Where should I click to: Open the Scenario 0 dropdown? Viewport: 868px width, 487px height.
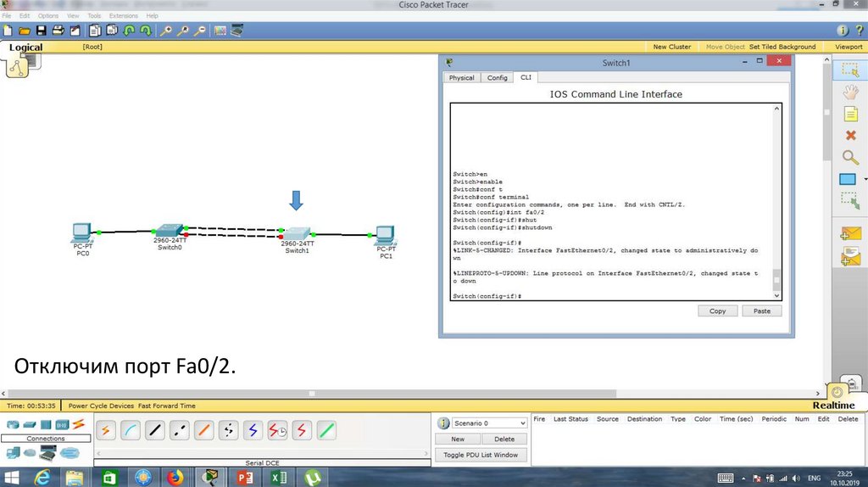489,423
